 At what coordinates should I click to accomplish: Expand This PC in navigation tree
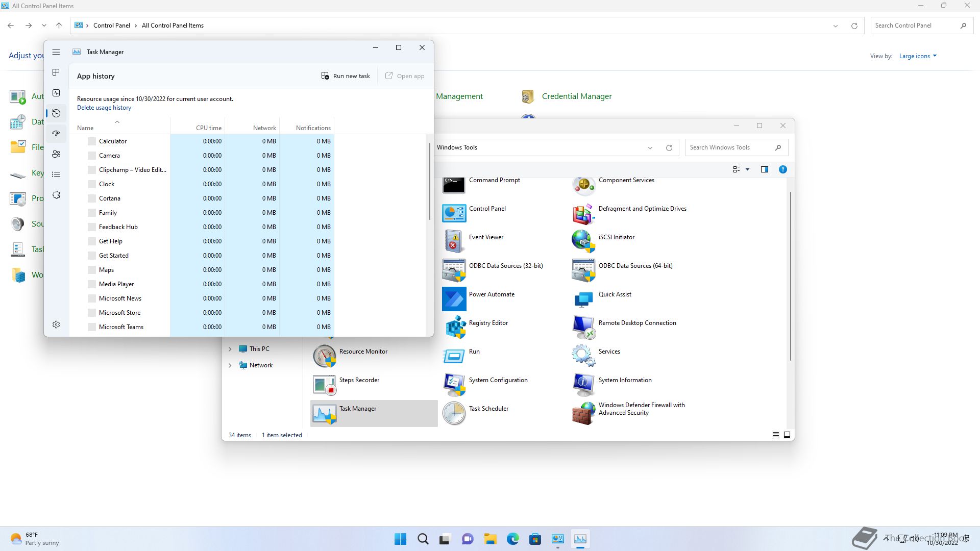tap(230, 349)
